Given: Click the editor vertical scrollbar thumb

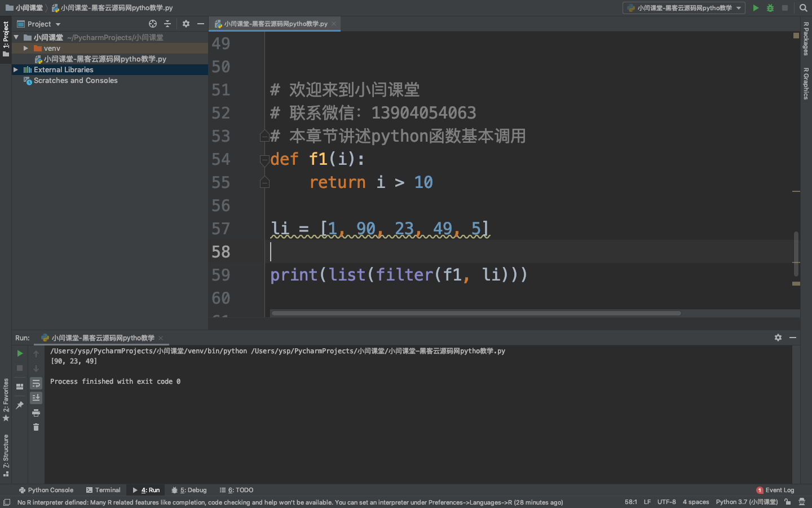Looking at the screenshot, I should click(796, 255).
